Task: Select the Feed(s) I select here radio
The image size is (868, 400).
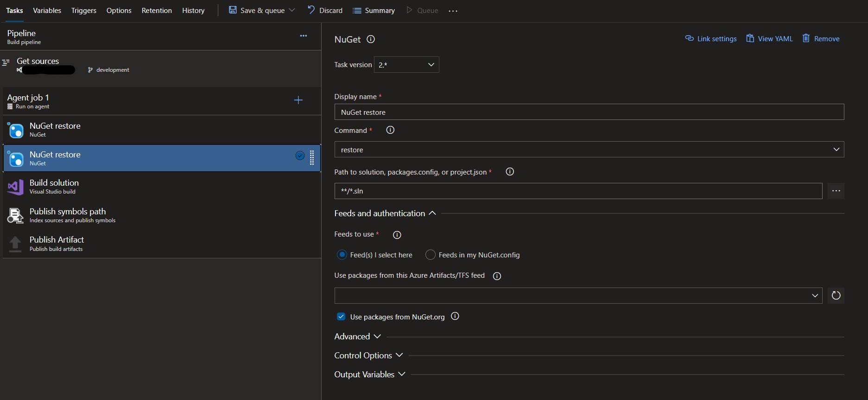Action: click(x=342, y=255)
